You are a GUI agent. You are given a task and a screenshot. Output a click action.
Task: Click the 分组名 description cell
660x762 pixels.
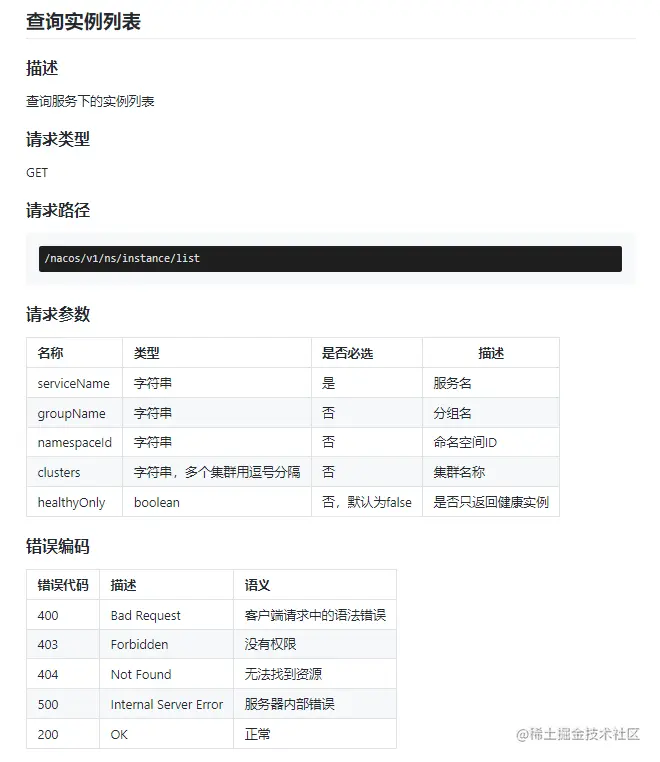coord(452,413)
